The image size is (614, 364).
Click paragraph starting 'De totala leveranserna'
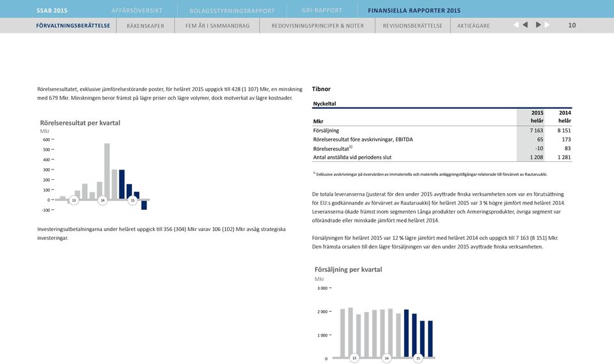pyautogui.click(x=439, y=207)
